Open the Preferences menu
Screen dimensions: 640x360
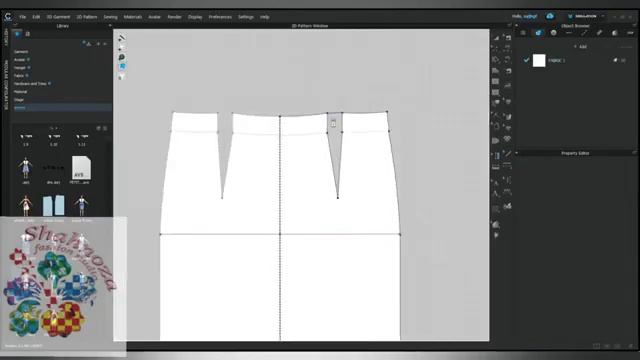pos(220,17)
